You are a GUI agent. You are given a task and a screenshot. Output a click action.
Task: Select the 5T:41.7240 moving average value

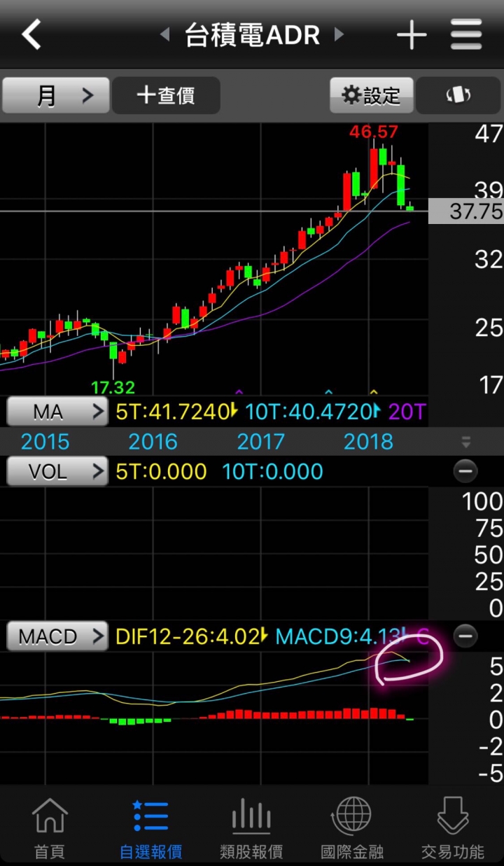[172, 412]
